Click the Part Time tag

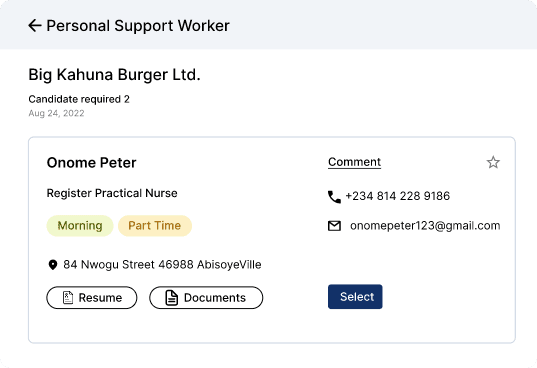(x=155, y=226)
